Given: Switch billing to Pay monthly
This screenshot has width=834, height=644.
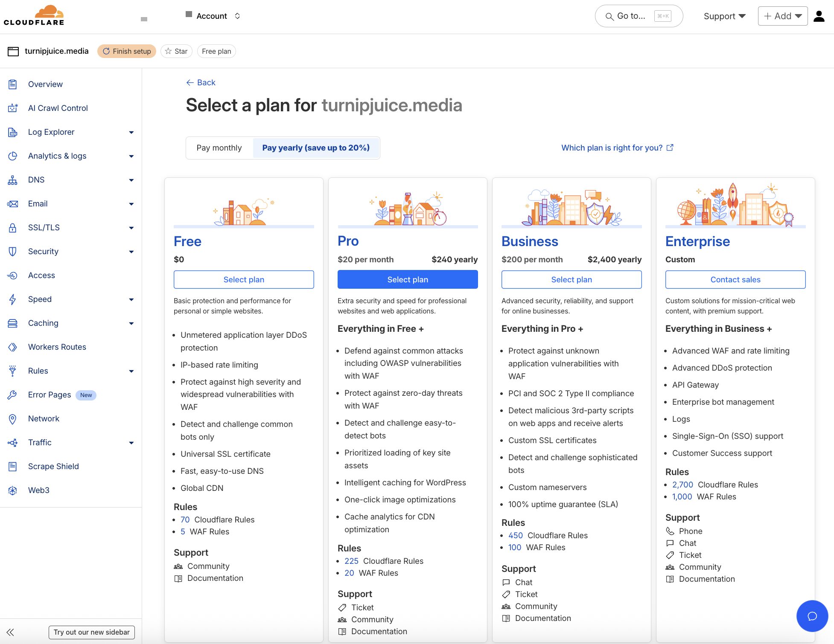Looking at the screenshot, I should tap(219, 148).
